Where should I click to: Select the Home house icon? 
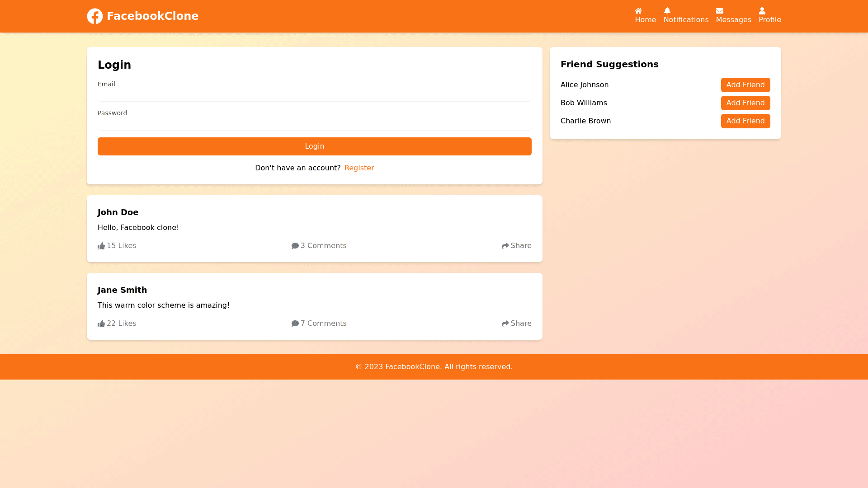pyautogui.click(x=638, y=11)
